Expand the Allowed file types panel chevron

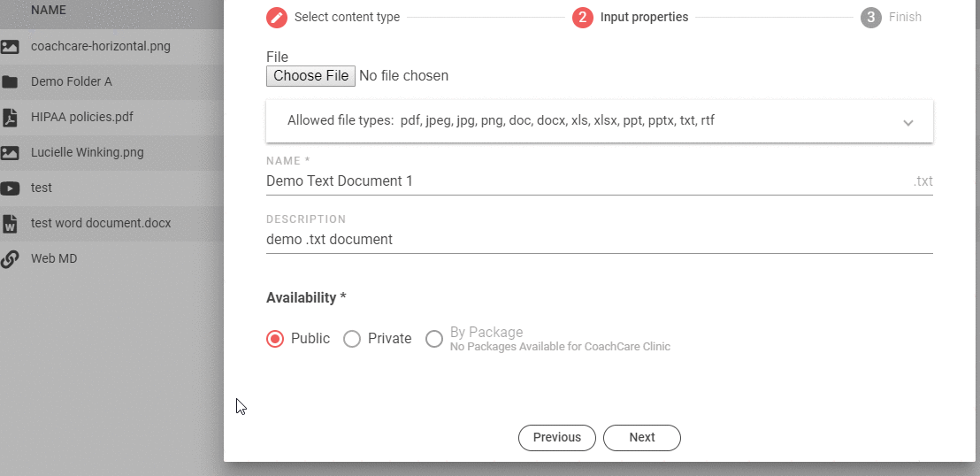point(907,122)
